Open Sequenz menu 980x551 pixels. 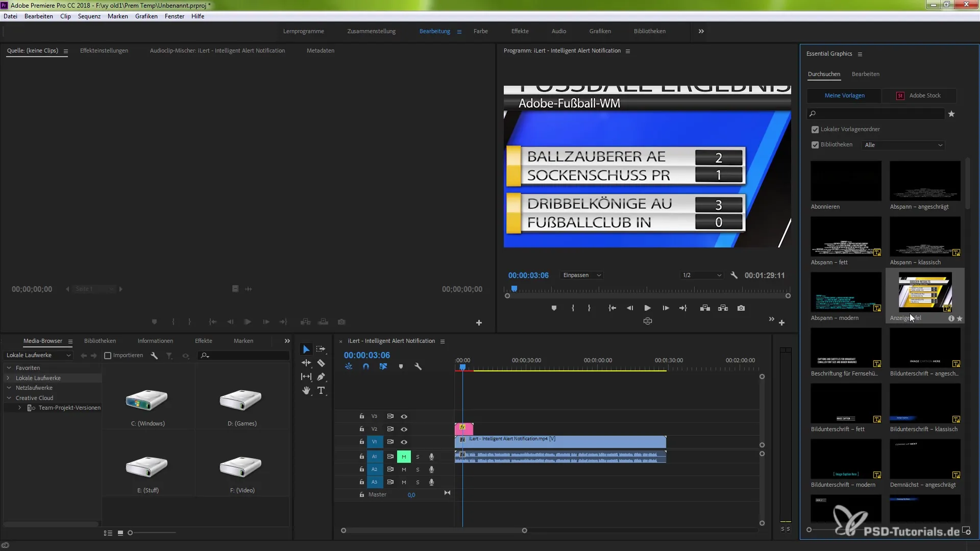pyautogui.click(x=89, y=16)
